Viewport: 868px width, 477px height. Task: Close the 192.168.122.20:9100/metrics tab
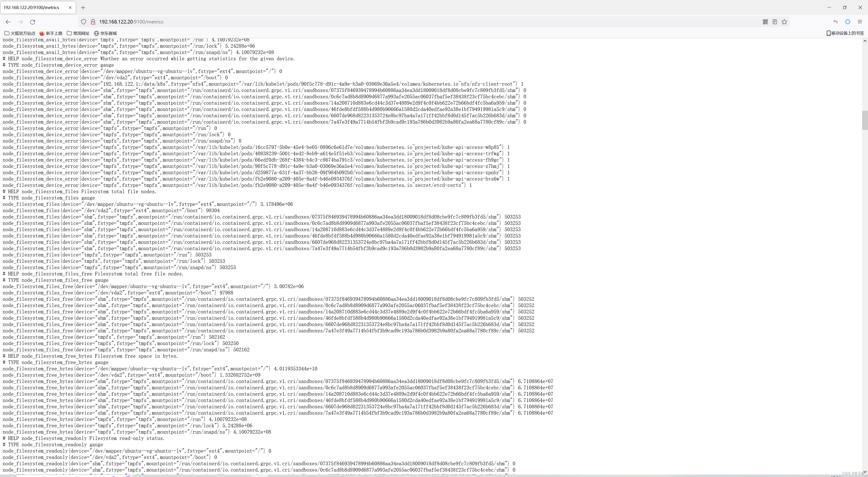[70, 7]
